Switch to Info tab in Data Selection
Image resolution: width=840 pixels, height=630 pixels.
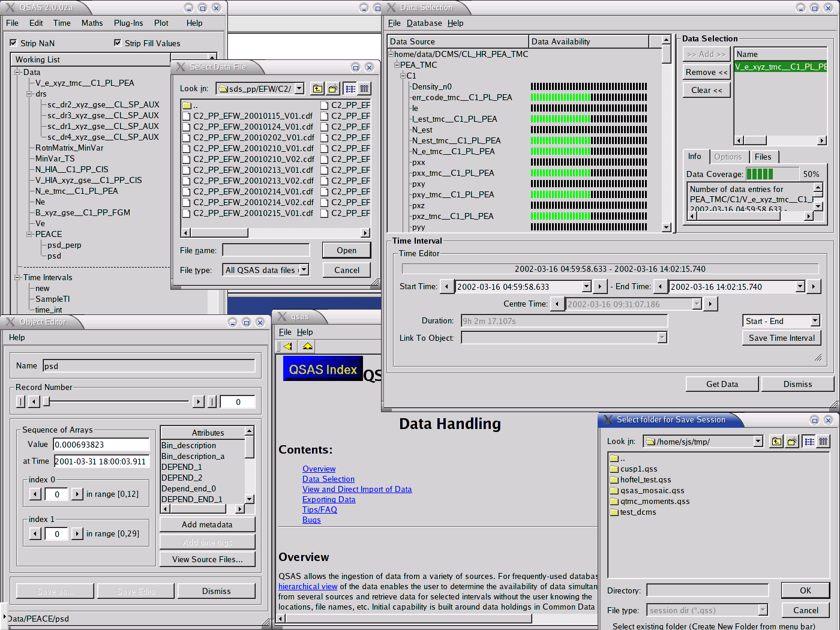695,156
